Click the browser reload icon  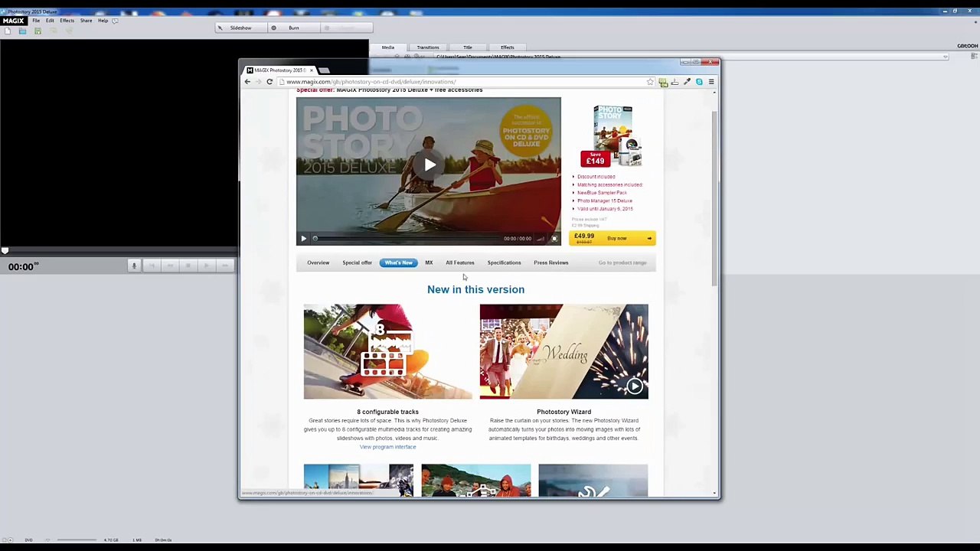[269, 82]
